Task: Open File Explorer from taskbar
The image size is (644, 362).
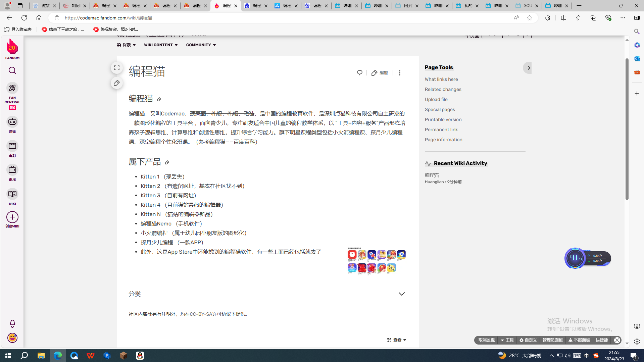Action: pos(41,356)
